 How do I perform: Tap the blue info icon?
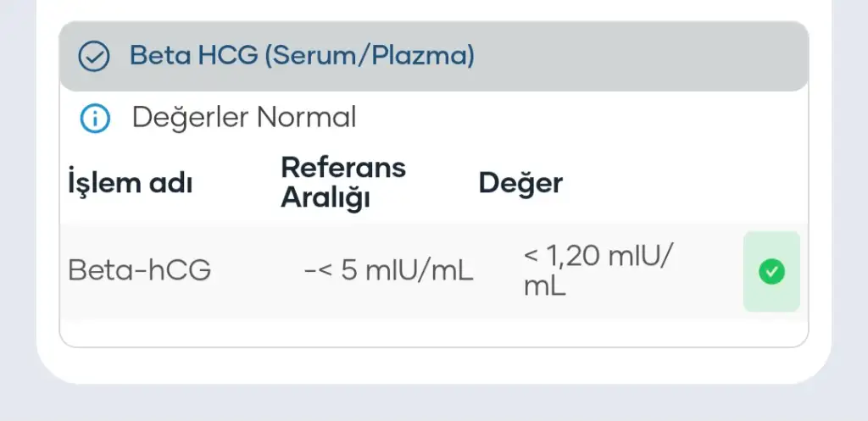(94, 119)
